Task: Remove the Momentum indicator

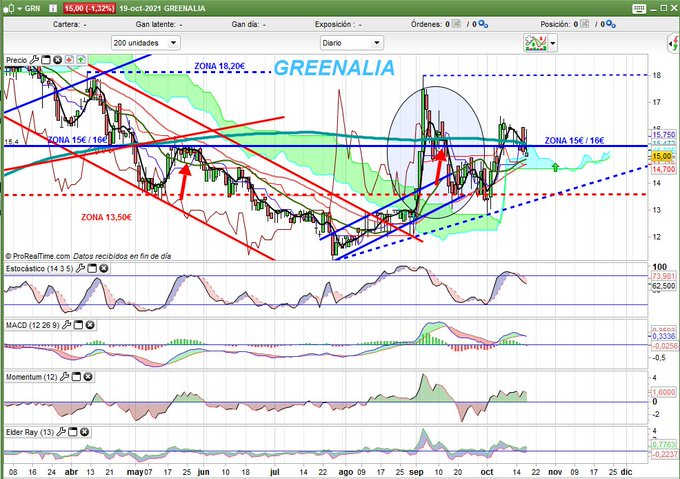Action: (88, 377)
